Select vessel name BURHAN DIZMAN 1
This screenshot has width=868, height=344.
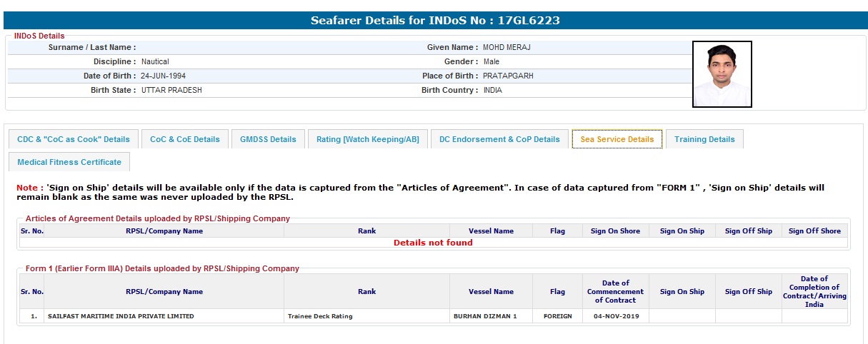(485, 316)
